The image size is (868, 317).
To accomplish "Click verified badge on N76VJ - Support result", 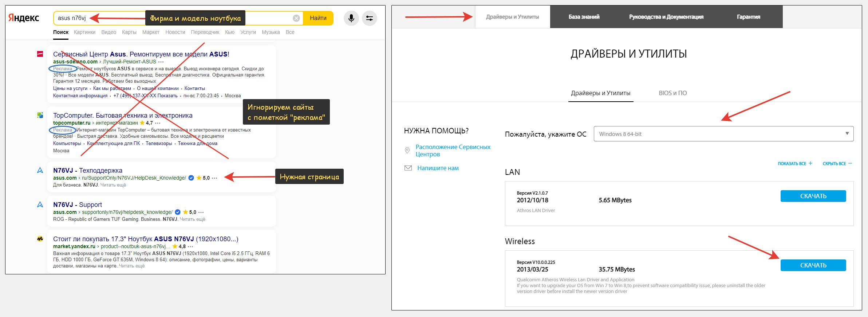I will coord(178,212).
